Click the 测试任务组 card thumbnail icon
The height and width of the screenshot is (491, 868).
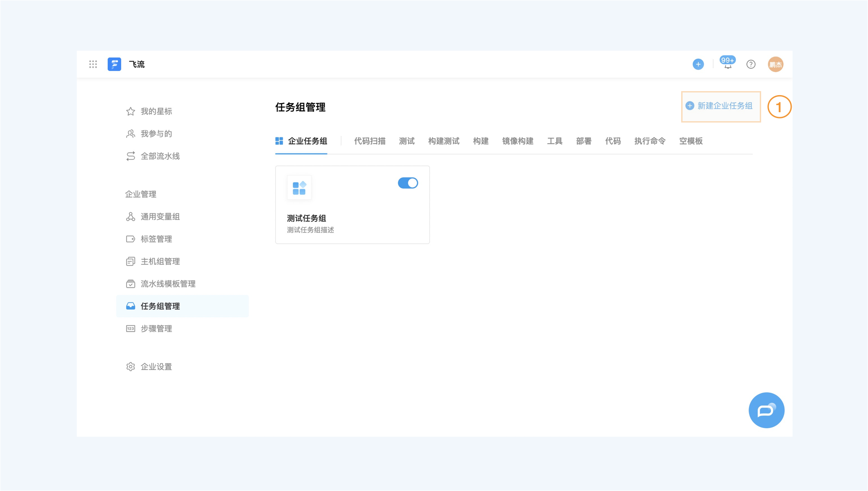299,188
